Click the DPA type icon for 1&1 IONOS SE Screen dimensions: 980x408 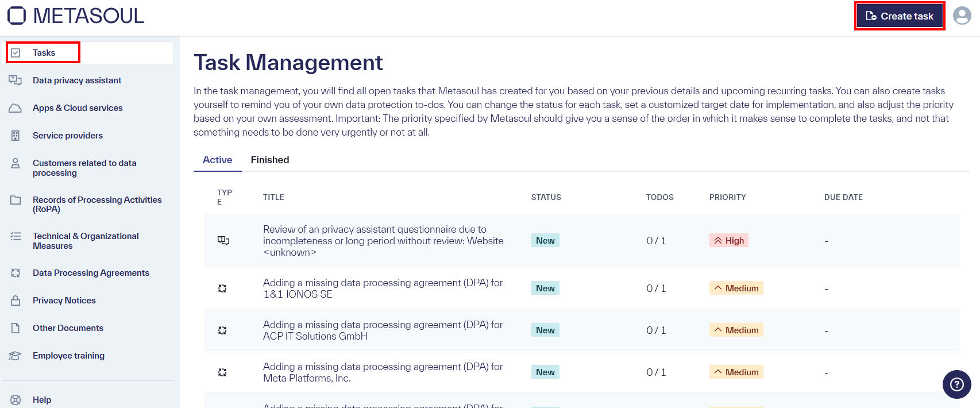pyautogui.click(x=222, y=288)
